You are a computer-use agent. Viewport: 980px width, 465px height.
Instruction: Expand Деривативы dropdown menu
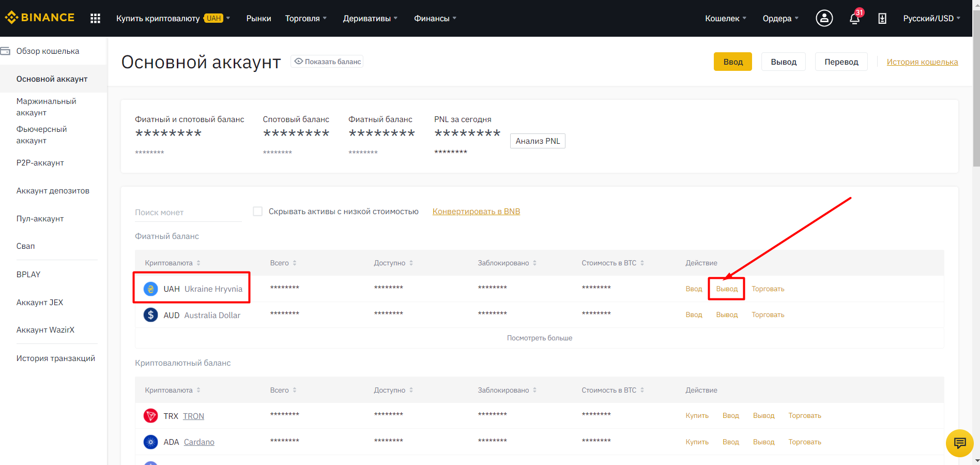[x=370, y=18]
